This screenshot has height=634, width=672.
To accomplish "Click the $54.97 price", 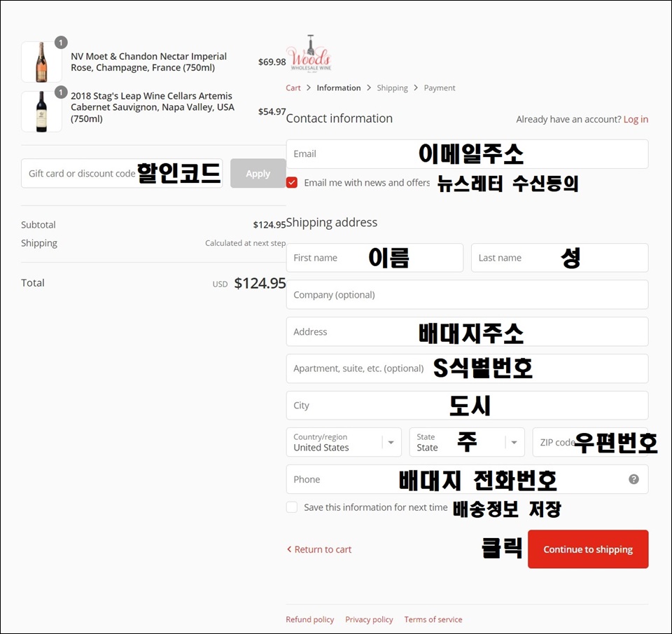I will (272, 111).
